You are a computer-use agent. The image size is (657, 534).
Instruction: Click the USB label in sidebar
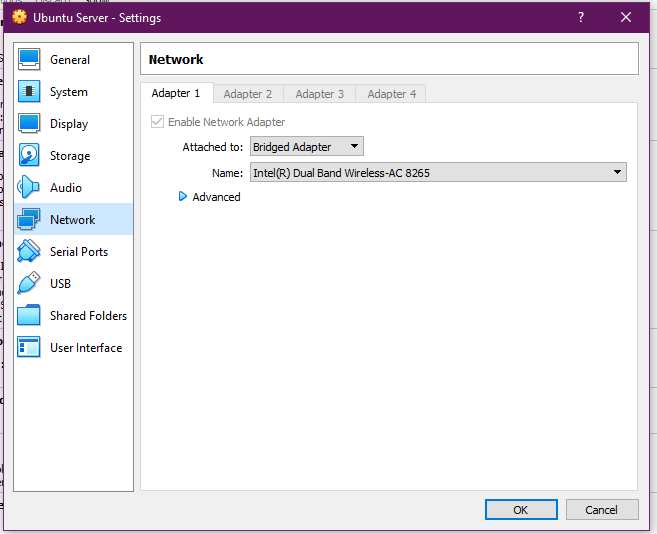[60, 284]
